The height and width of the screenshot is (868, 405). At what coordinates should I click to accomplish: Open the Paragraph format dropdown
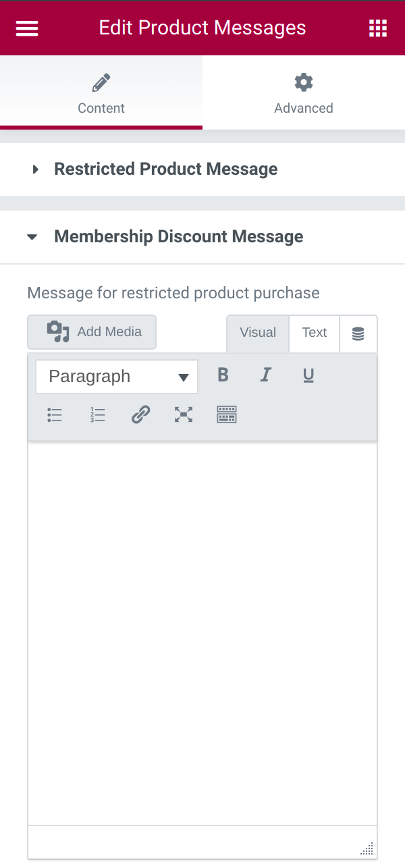point(117,377)
